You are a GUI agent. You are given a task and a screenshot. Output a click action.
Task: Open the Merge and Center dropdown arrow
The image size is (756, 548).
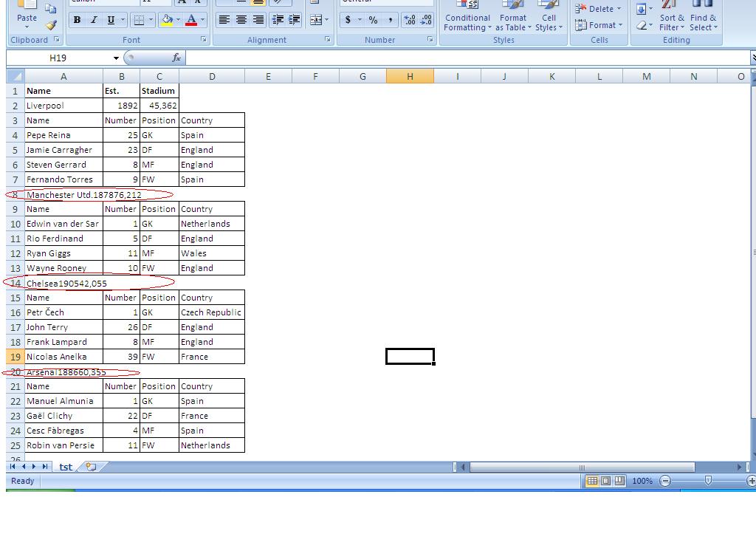[327, 20]
